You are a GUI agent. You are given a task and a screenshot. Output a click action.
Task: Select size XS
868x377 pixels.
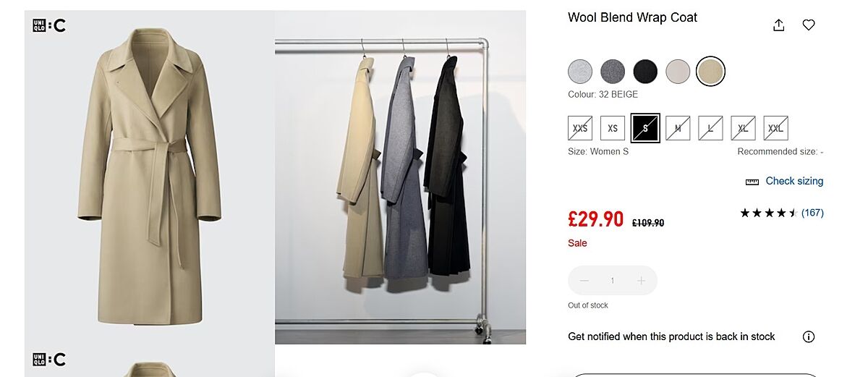[613, 128]
